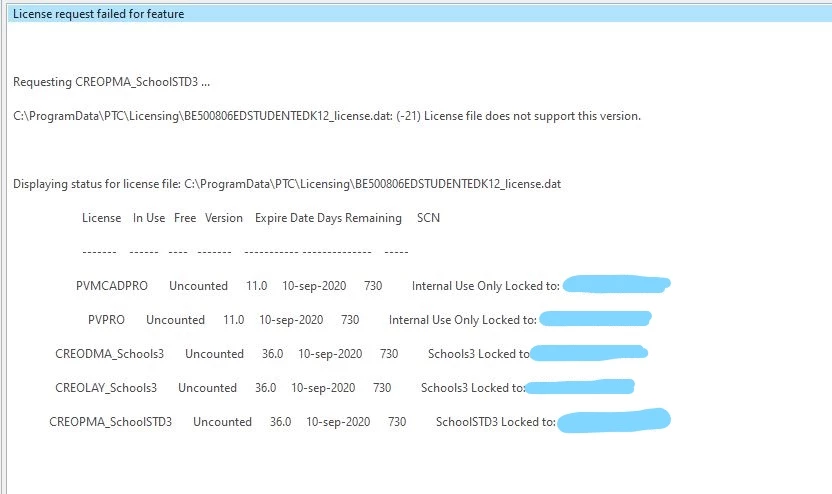Click the 'Version' column header
This screenshot has width=832, height=494.
tap(224, 218)
